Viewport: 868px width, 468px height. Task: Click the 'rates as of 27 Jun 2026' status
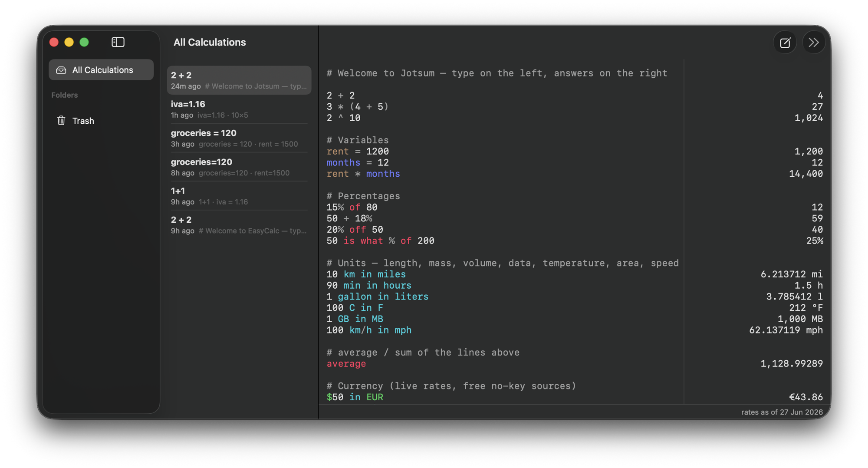(x=782, y=412)
